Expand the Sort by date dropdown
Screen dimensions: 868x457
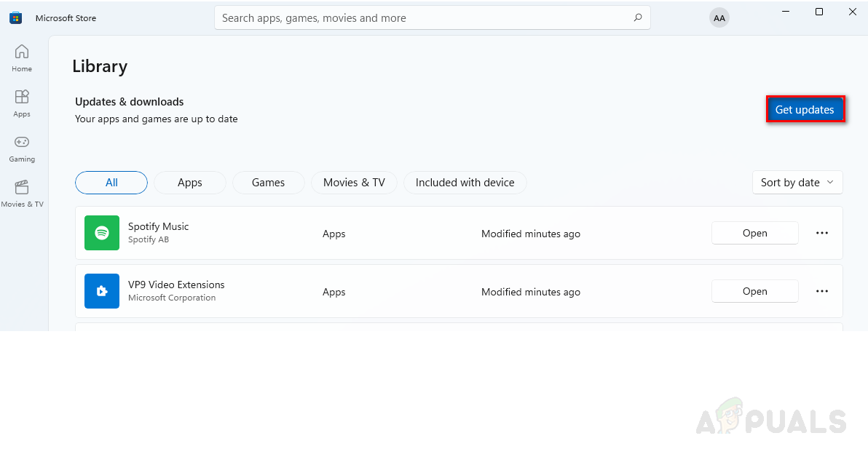797,183
